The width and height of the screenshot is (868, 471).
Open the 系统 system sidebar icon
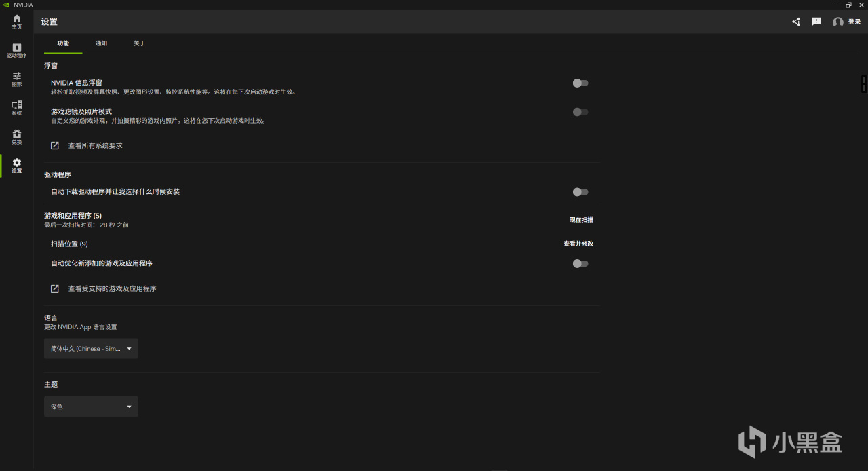pos(17,108)
